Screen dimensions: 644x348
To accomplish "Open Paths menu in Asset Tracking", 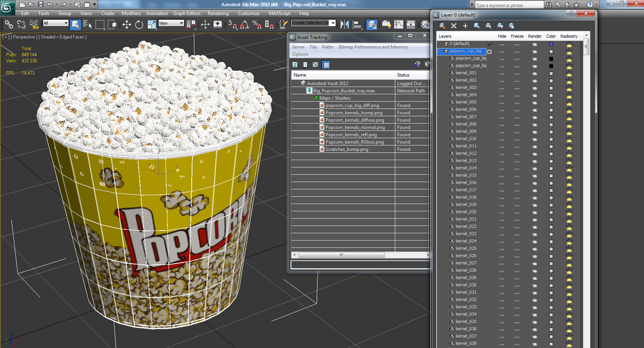I will tap(328, 47).
